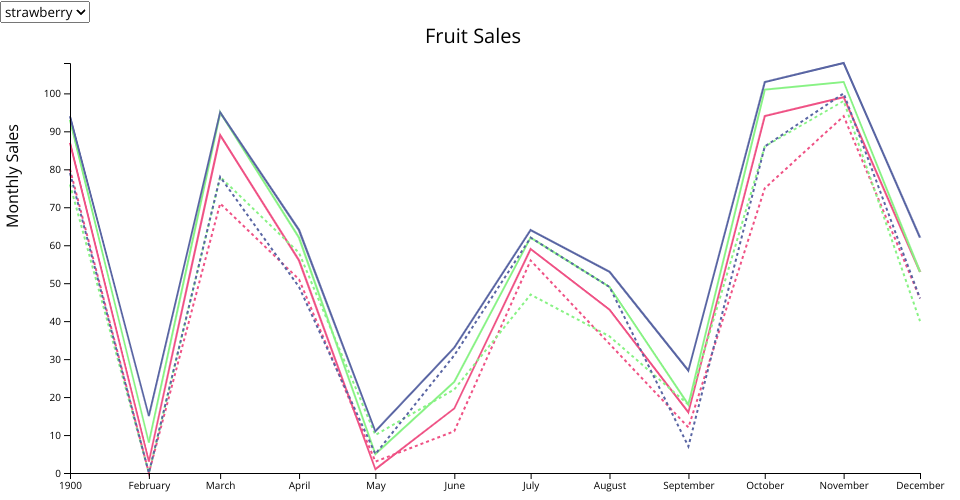Click dotted green line's December endpoint
The height and width of the screenshot is (500, 960).
[919, 321]
